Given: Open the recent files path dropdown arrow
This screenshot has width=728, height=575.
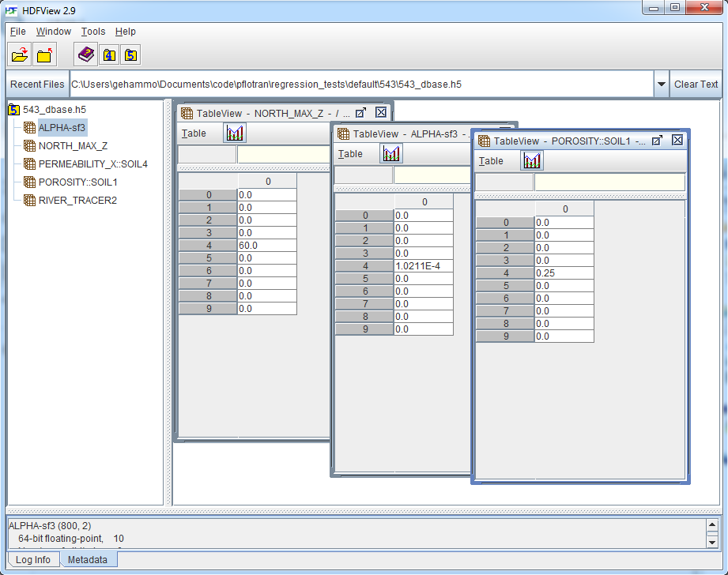Looking at the screenshot, I should pos(661,85).
